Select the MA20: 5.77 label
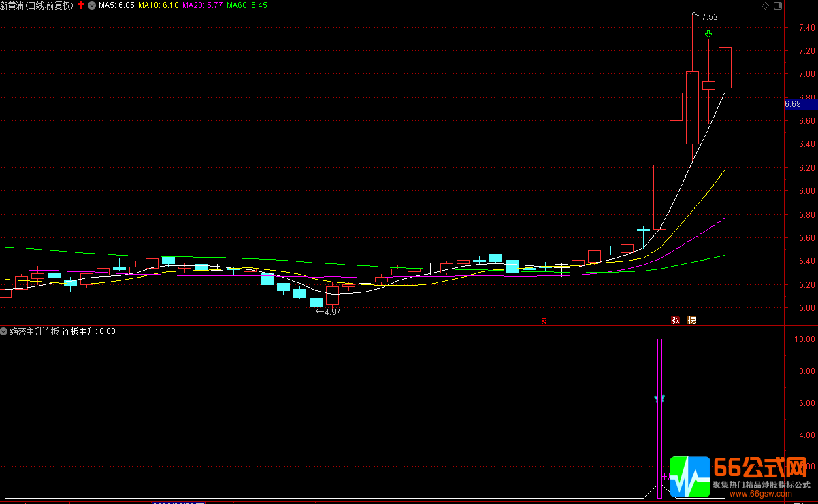This screenshot has width=818, height=504. (x=203, y=5)
